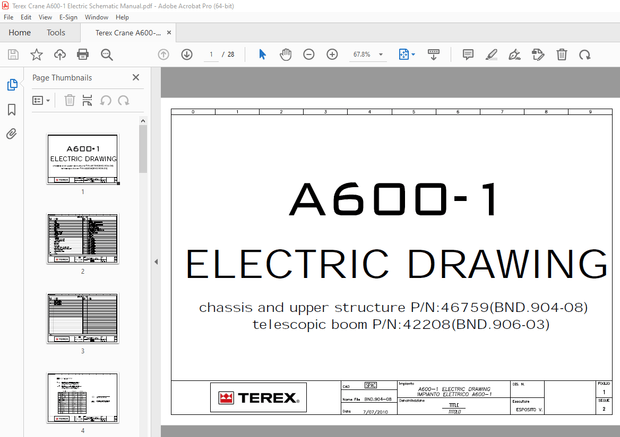This screenshot has width=620, height=437.
Task: Select page 3 thumbnail
Action: (83, 318)
